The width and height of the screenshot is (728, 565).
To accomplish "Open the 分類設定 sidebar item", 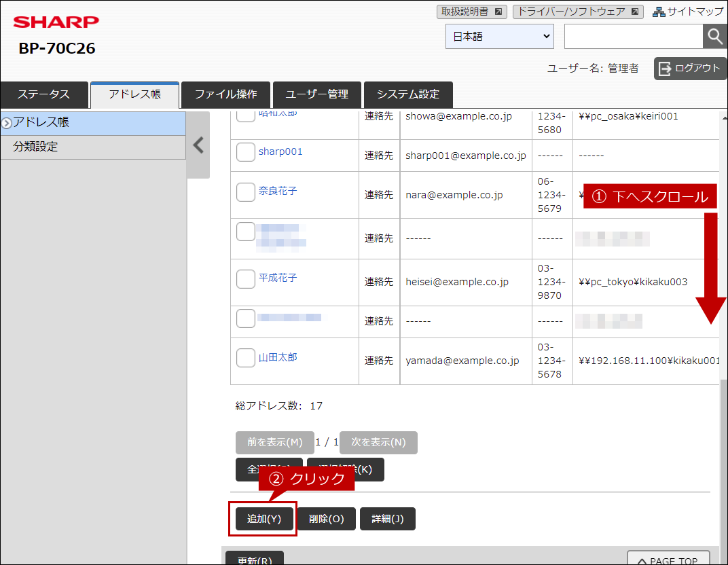I will pyautogui.click(x=93, y=147).
